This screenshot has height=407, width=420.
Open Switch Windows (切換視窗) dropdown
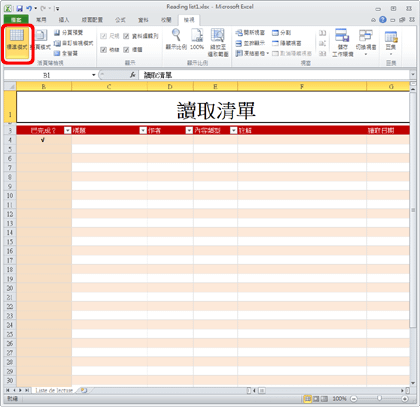pyautogui.click(x=366, y=42)
